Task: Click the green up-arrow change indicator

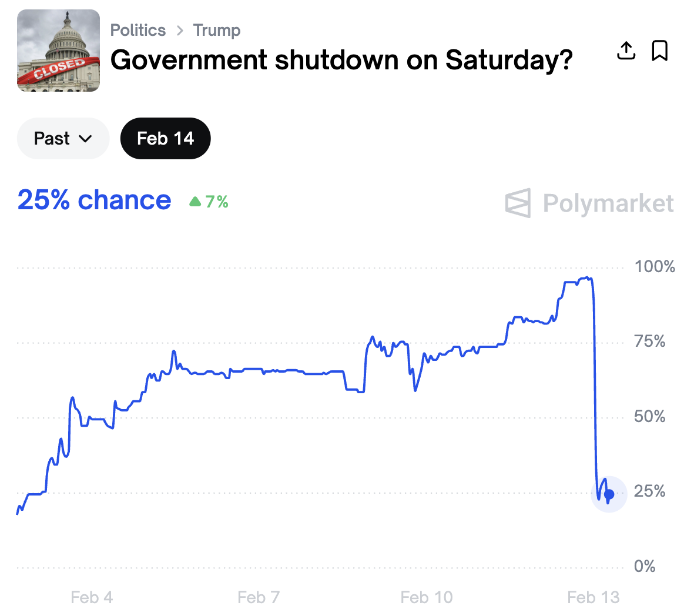Action: coord(196,202)
